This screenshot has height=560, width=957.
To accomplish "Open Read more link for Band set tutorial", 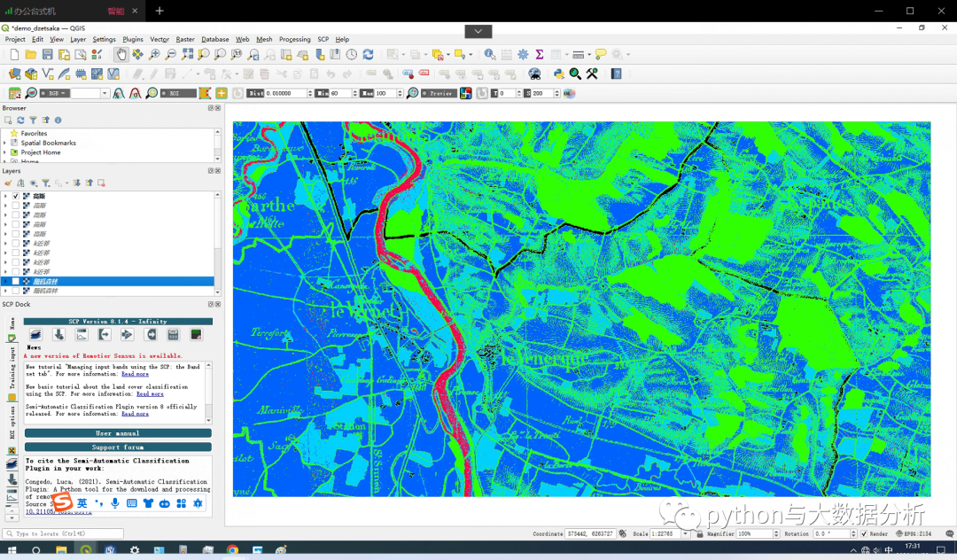I will pyautogui.click(x=135, y=374).
